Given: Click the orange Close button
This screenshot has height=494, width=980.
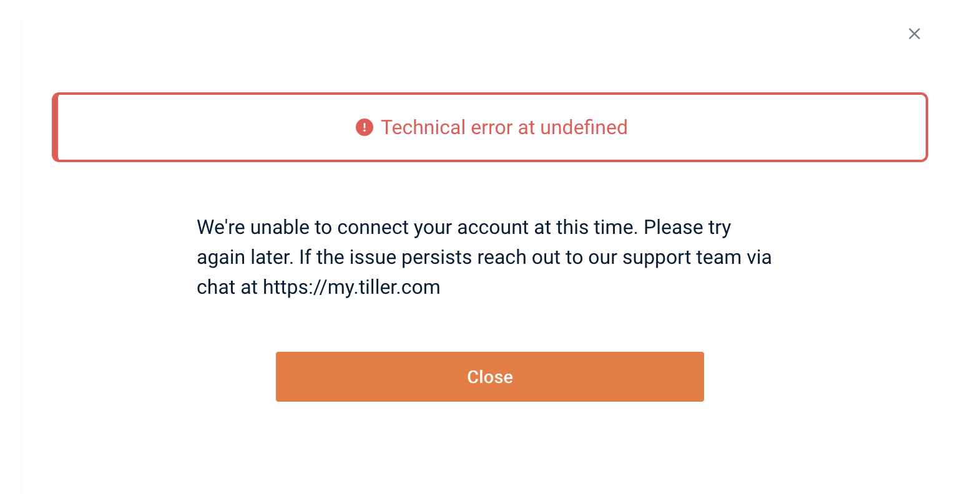Looking at the screenshot, I should pyautogui.click(x=490, y=377).
